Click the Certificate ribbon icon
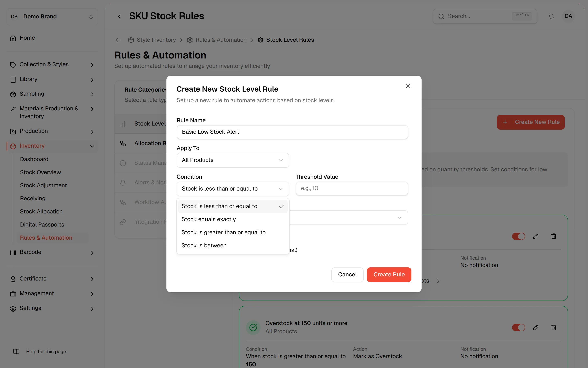Image resolution: width=588 pixels, height=368 pixels. click(x=13, y=279)
